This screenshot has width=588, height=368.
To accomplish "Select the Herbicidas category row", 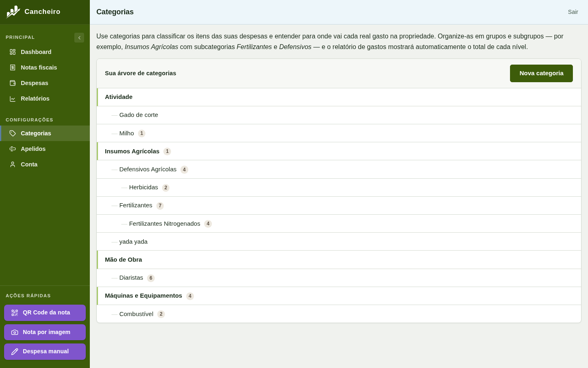I will click(x=339, y=188).
